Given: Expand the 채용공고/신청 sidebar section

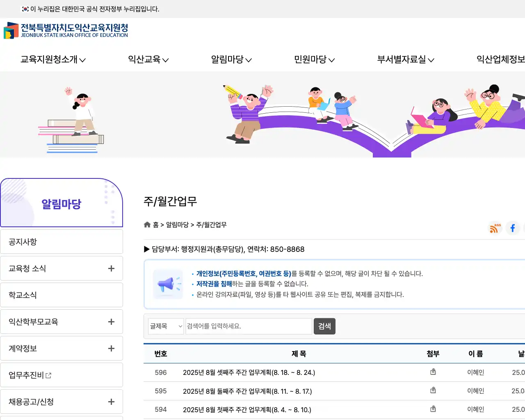Looking at the screenshot, I should pos(111,401).
